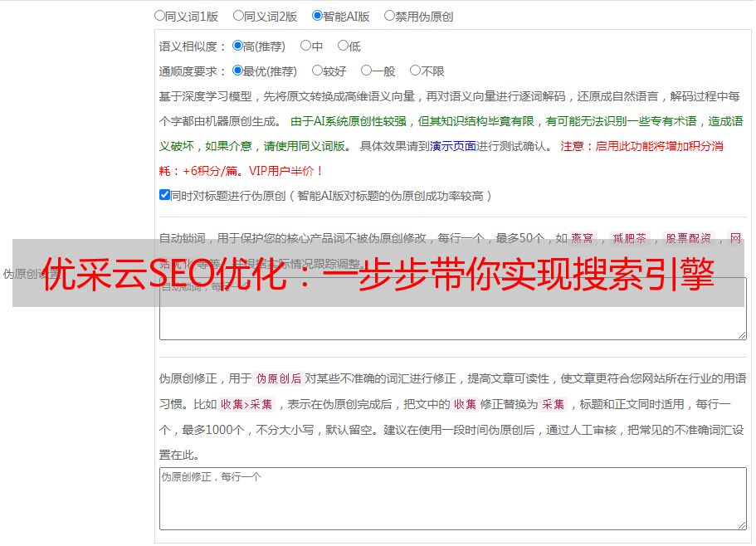Screen dimensions: 756x546
Task: Set 通顺度要求 to 不限
Action: [415, 71]
